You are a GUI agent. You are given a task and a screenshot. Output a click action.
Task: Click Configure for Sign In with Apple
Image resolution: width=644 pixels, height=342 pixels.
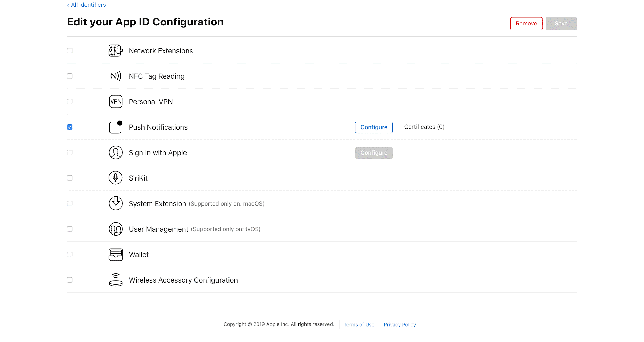pos(374,152)
